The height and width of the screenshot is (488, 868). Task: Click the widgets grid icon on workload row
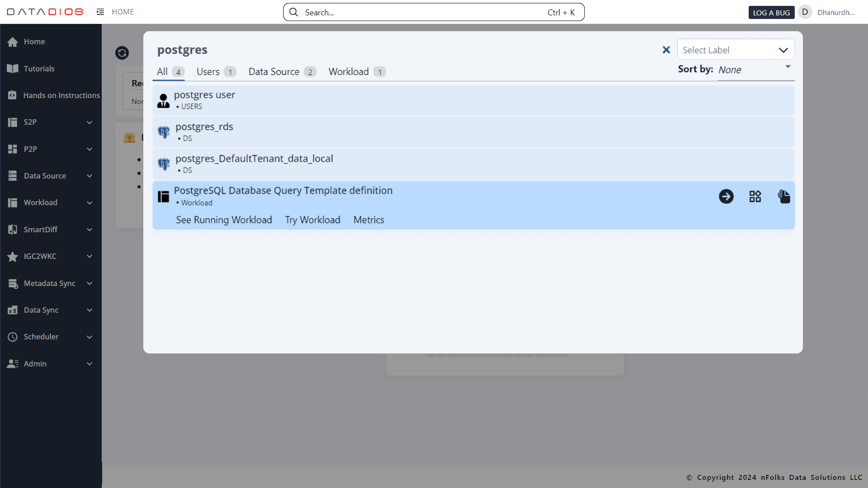point(755,197)
